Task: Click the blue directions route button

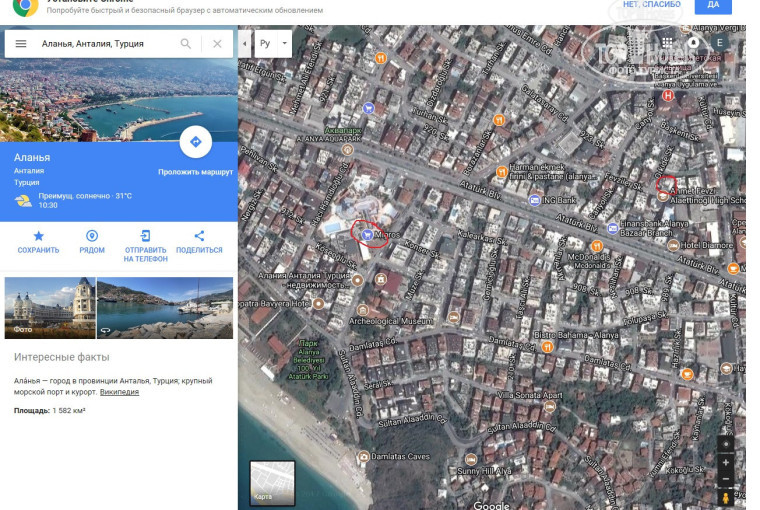Action: coord(195,142)
